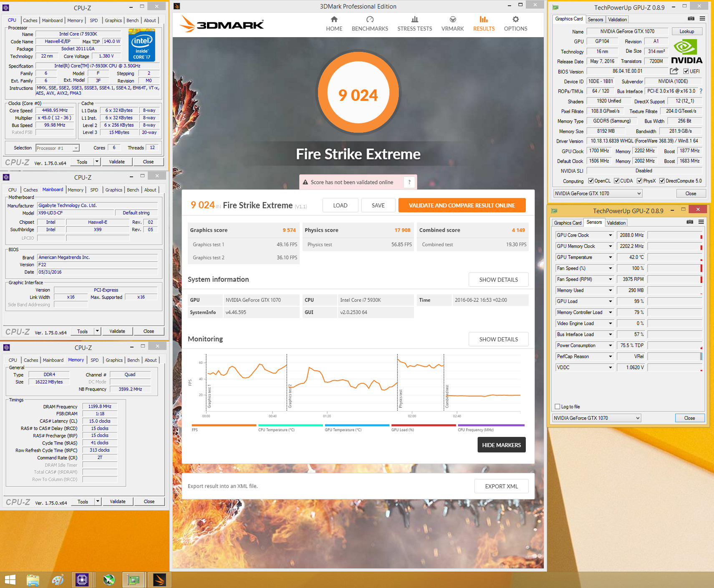
Task: Click EXPORT XML button
Action: click(502, 486)
